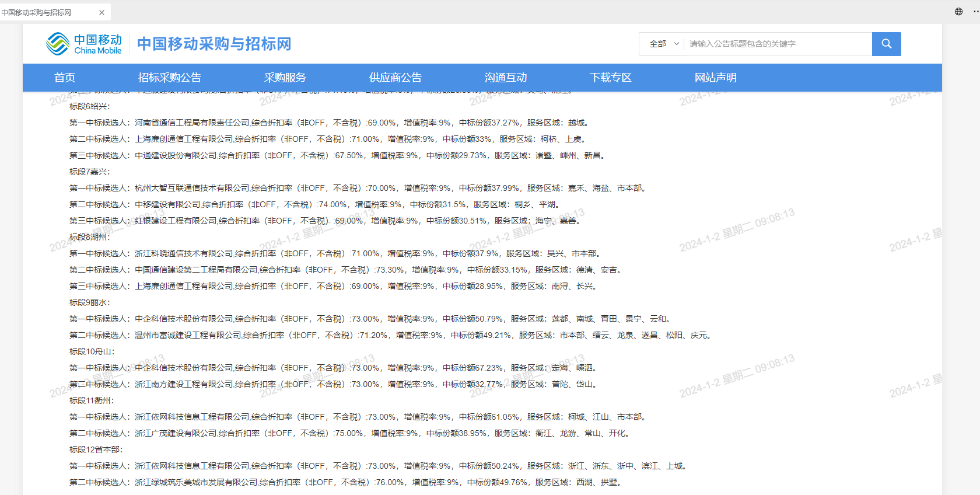Navigate to 沟通互动 section

point(505,78)
